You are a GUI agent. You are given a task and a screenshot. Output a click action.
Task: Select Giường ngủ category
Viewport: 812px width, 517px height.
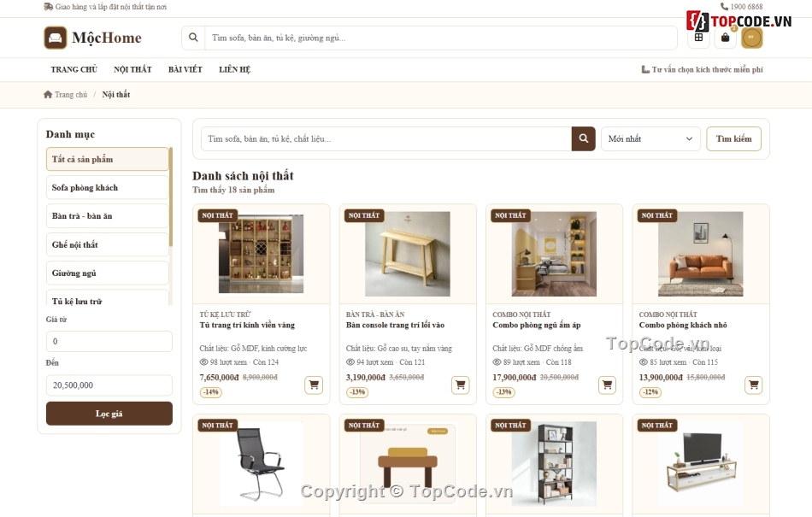point(107,273)
